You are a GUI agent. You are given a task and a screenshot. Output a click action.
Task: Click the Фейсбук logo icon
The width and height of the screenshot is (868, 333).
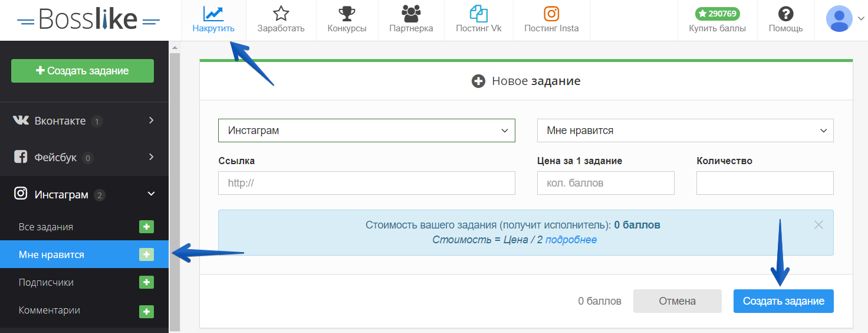tap(21, 157)
